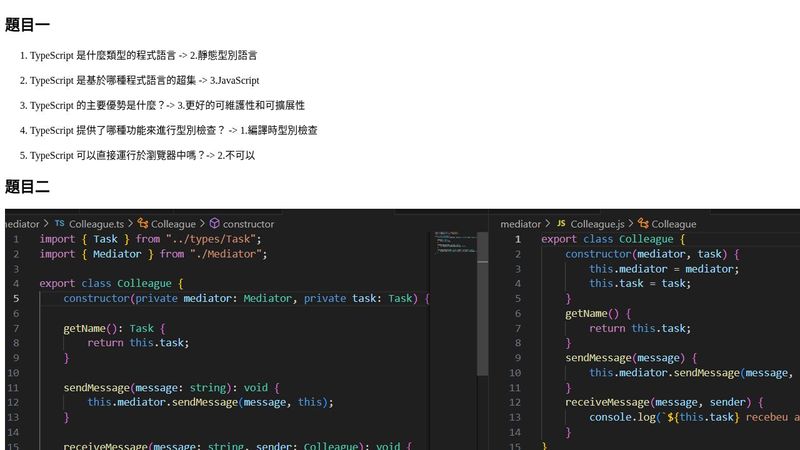Click class symbol icon before Colleague in left breadcrumb
The image size is (800, 450).
tap(143, 224)
